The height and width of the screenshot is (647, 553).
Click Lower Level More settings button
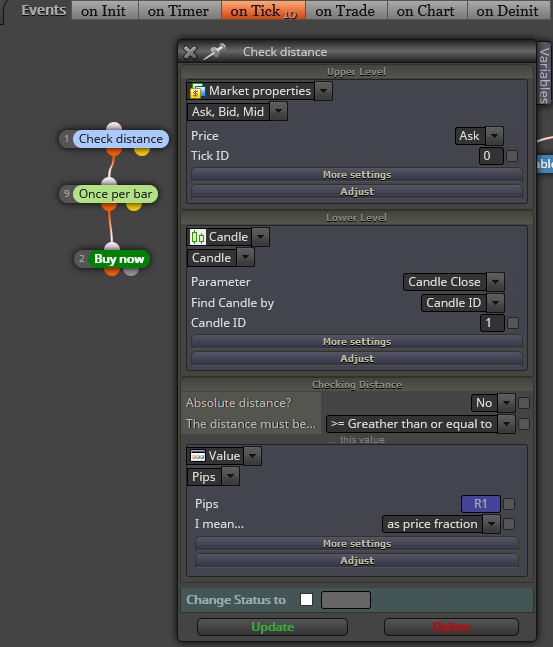click(357, 342)
